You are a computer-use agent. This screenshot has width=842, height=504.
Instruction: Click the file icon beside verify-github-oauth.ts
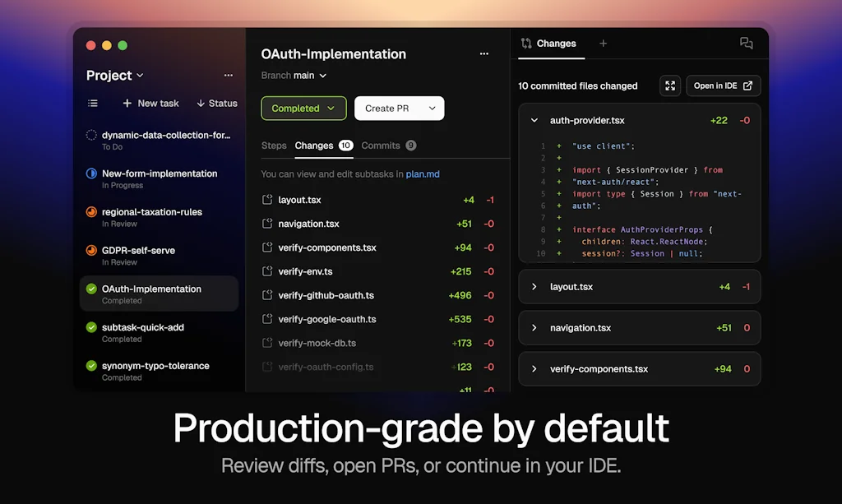click(267, 295)
